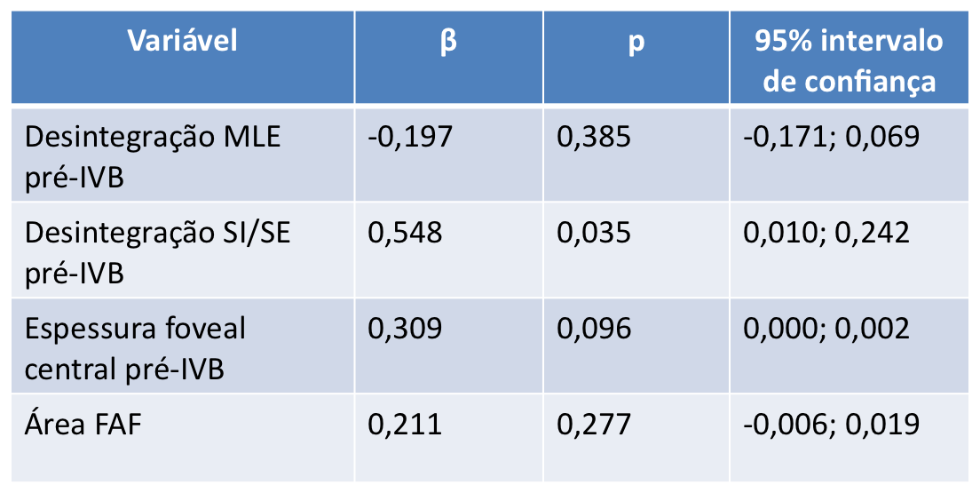Click the Área FAF cell
The image size is (980, 493).
click(83, 425)
